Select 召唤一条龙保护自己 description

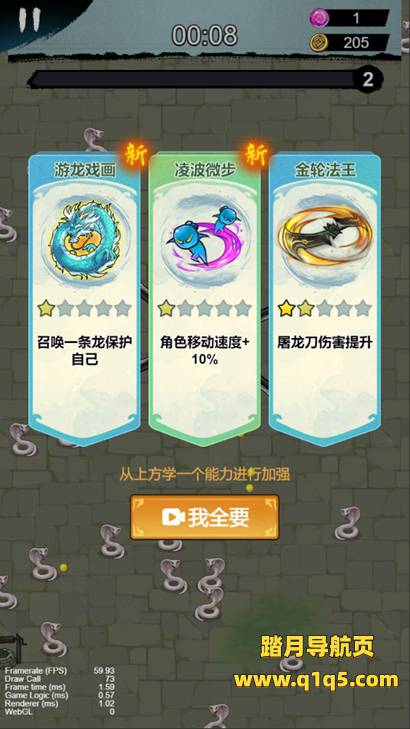pyautogui.click(x=85, y=351)
